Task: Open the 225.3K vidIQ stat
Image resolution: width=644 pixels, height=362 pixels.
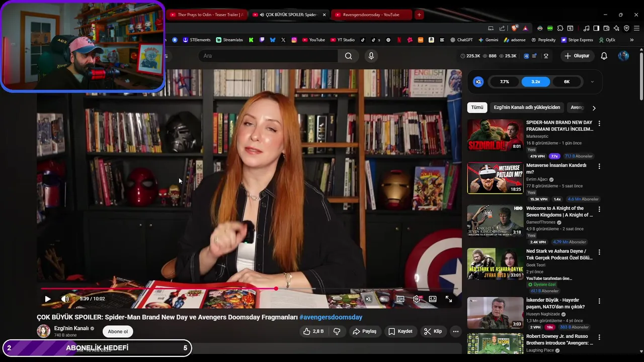Action: 470,56
